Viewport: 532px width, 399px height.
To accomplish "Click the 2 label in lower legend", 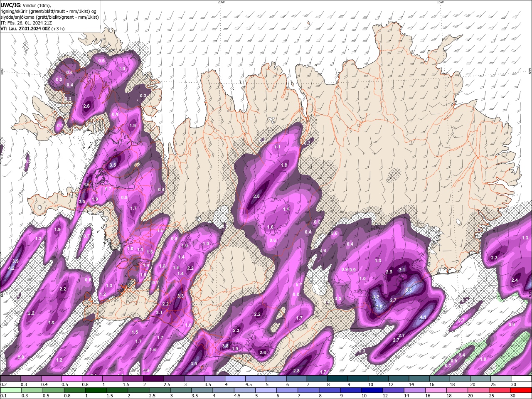I will click(129, 396).
